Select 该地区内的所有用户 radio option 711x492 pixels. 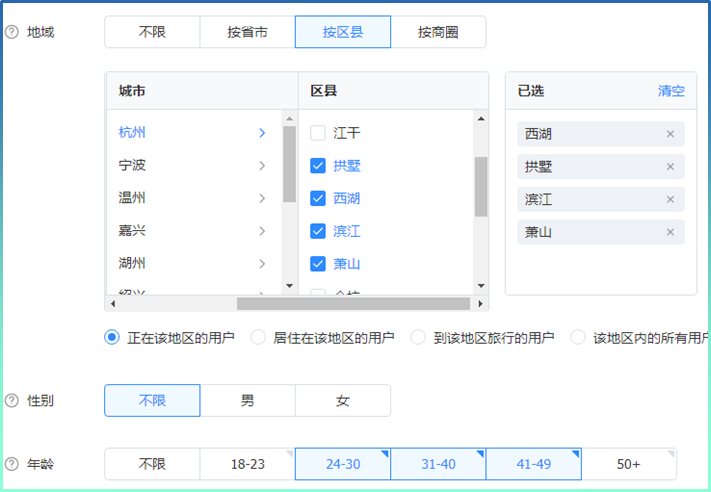(578, 337)
